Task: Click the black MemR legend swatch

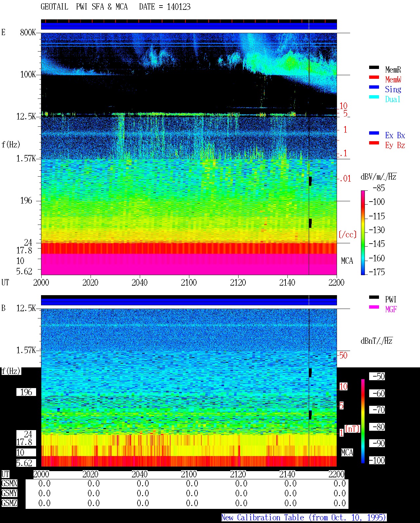Action: tap(374, 67)
